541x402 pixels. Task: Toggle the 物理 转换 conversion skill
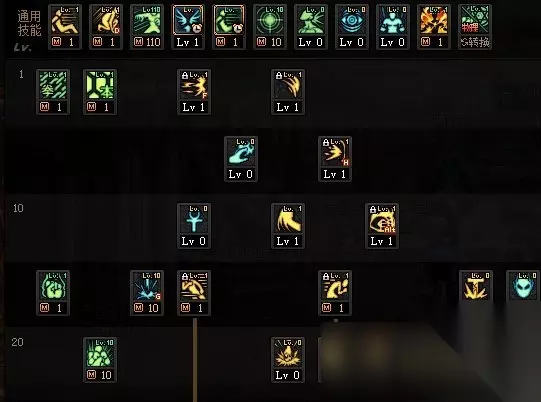coord(475,27)
